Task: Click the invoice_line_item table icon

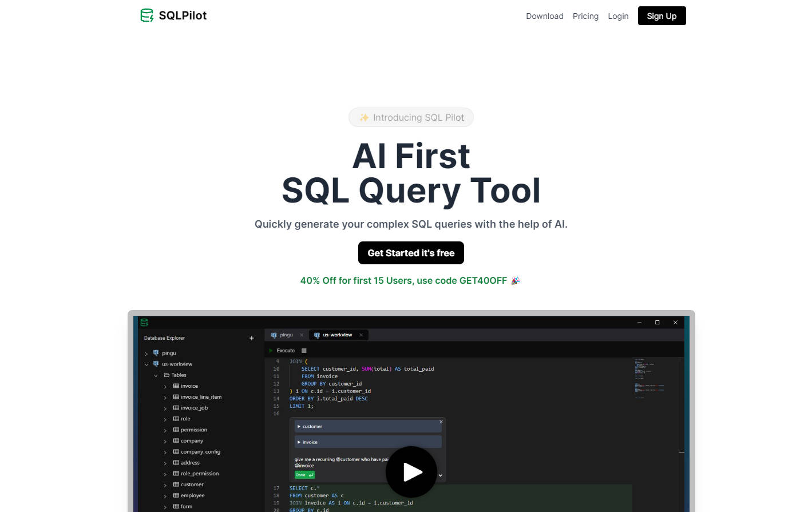Action: tap(176, 397)
